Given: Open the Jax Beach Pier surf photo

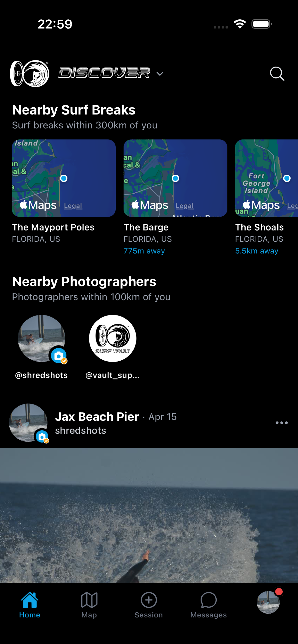Looking at the screenshot, I should (149, 515).
